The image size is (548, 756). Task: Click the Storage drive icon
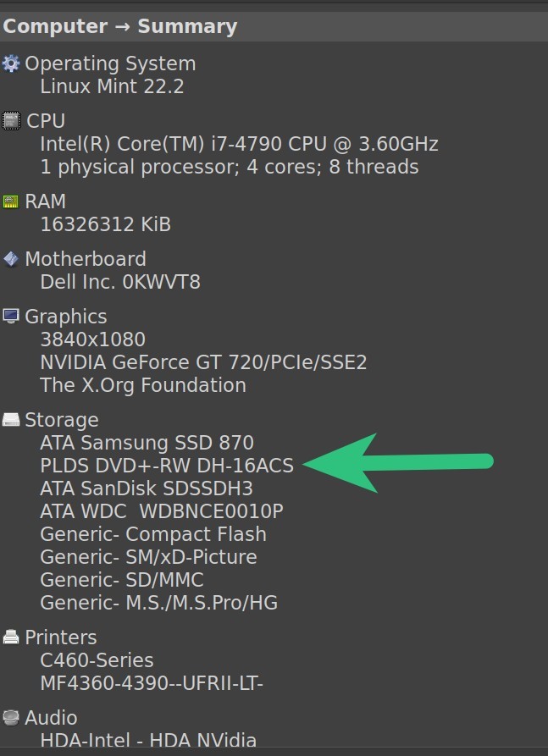[11, 419]
